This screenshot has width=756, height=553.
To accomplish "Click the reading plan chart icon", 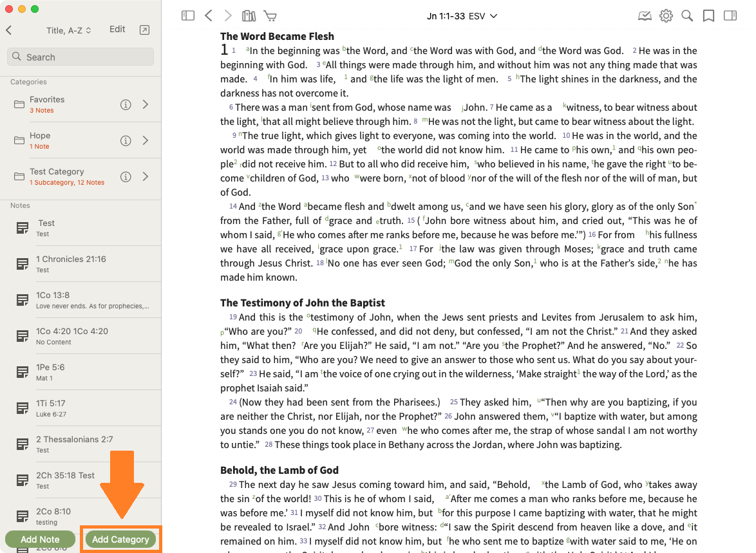I will click(x=645, y=16).
